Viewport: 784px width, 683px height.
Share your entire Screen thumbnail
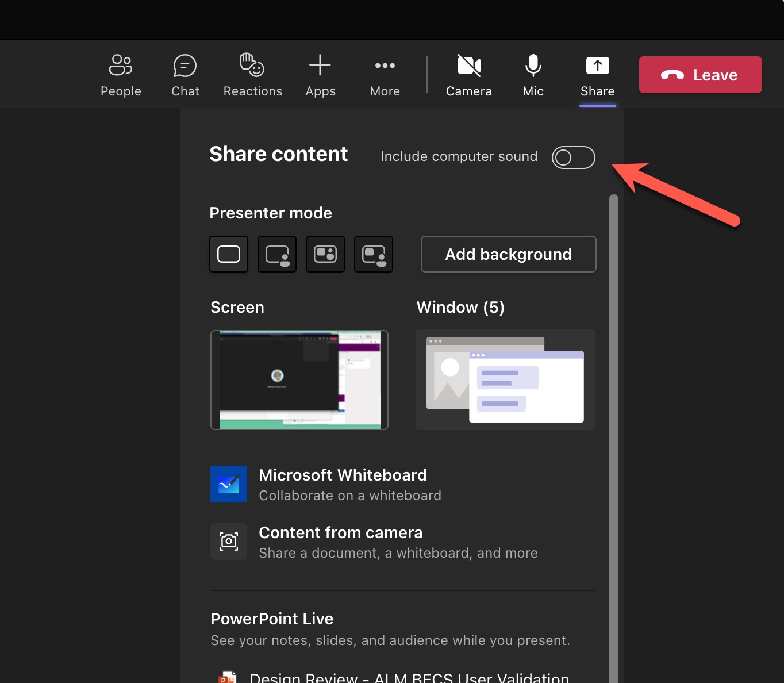299,380
